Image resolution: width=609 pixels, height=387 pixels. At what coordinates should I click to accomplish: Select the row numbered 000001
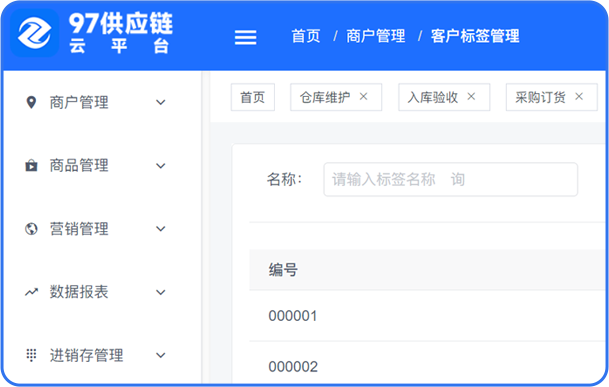coord(427,316)
